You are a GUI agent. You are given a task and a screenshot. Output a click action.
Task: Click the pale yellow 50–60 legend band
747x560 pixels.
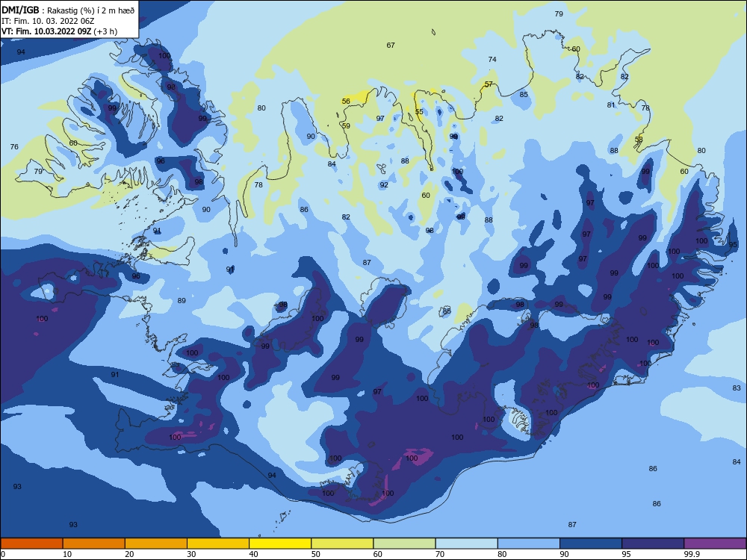click(x=342, y=544)
